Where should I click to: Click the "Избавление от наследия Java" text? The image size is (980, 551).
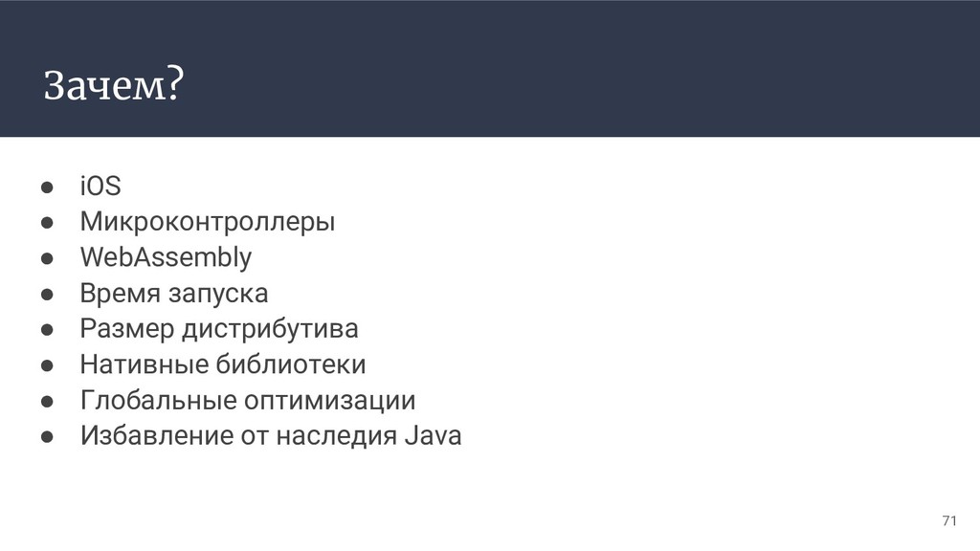(271, 436)
